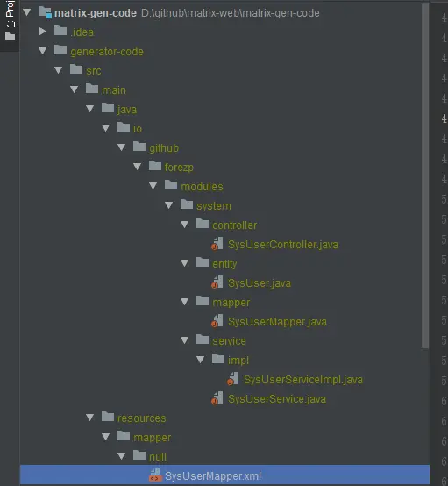
Task: Collapse the java folder arrow
Action: pos(90,109)
